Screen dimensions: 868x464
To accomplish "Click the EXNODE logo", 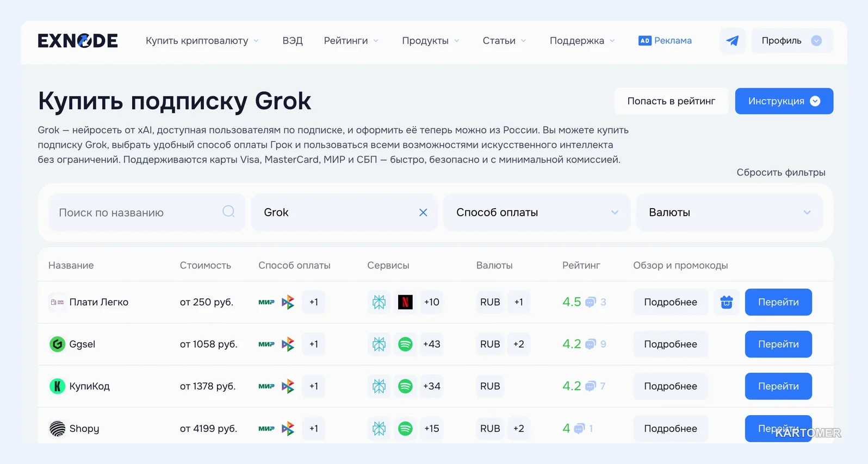I will (78, 41).
